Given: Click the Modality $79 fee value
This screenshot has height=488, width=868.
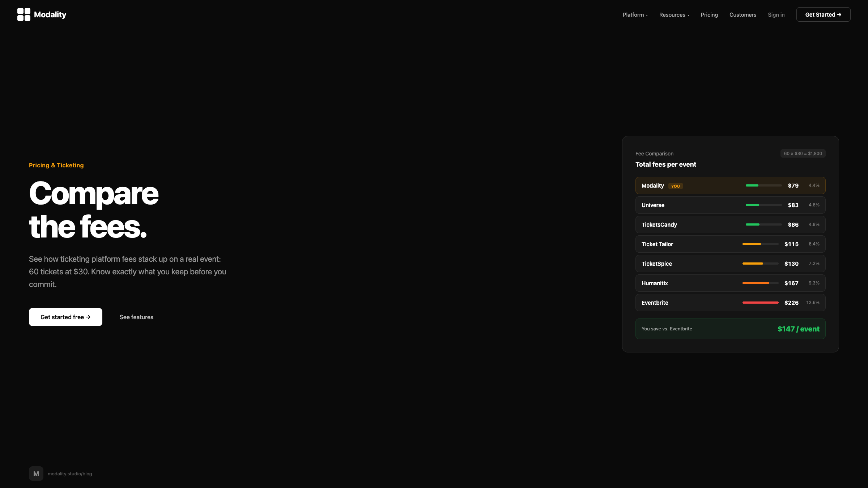Looking at the screenshot, I should coord(793,185).
